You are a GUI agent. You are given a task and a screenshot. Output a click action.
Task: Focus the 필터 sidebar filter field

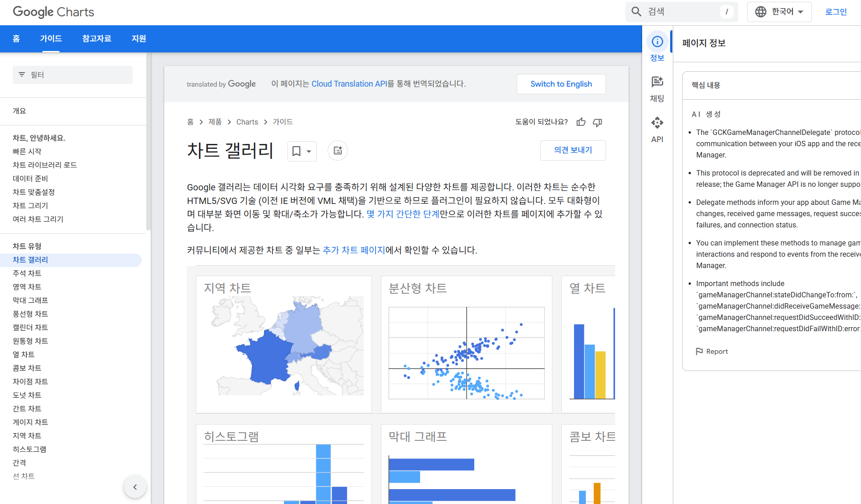[73, 75]
